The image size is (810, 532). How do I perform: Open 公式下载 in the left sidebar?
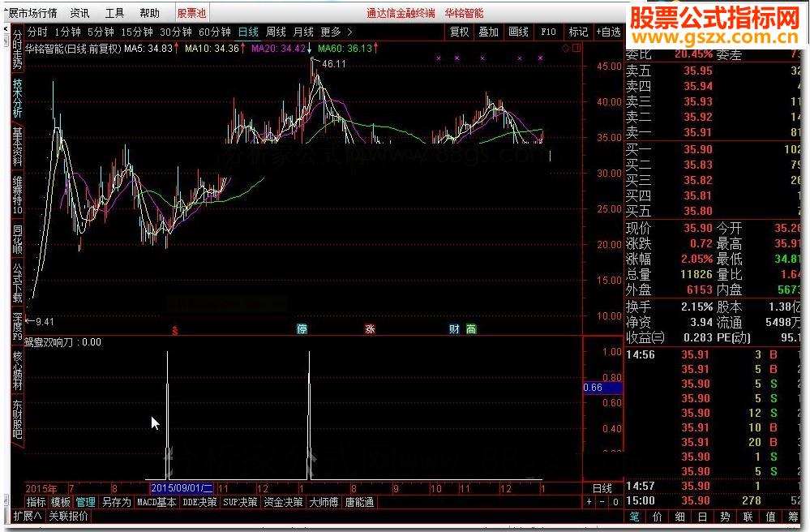[x=17, y=282]
